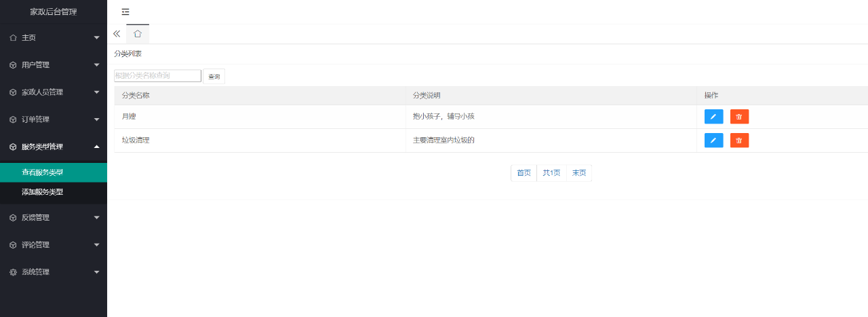The image size is (868, 317).
Task: Expand the 家政人员管理 dropdown arrow
Action: 97,92
